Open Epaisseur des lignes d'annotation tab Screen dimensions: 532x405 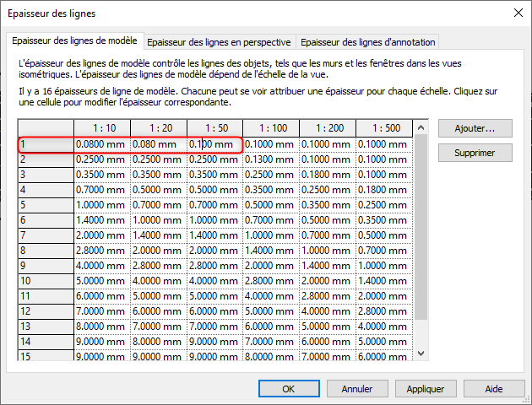point(367,41)
